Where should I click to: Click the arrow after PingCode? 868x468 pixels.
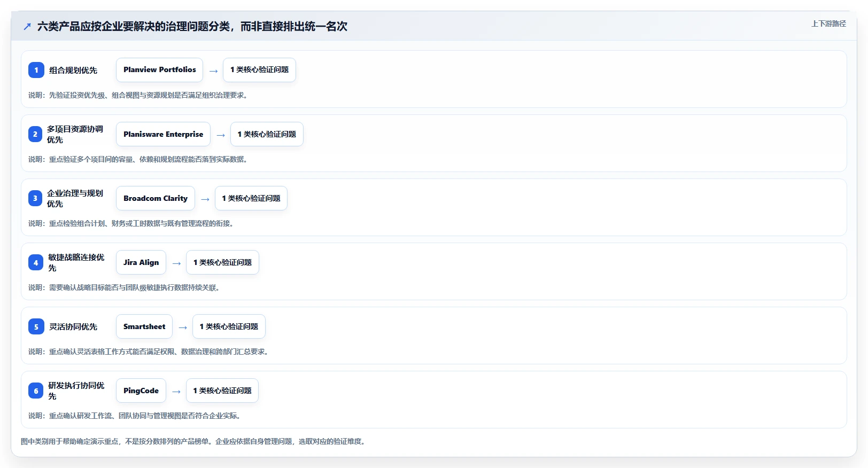pyautogui.click(x=176, y=391)
